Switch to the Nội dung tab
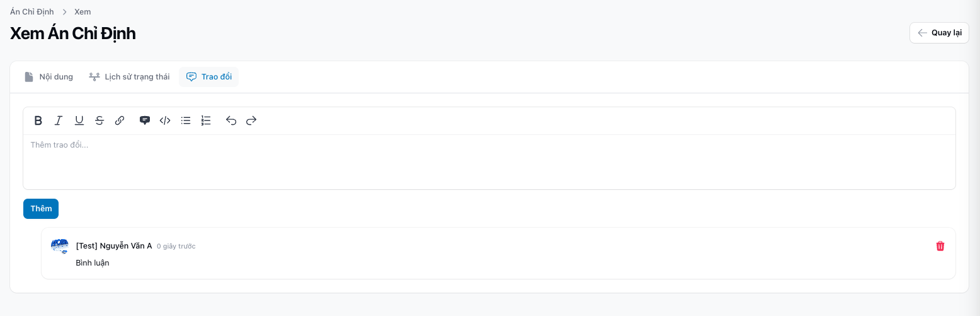 point(48,77)
